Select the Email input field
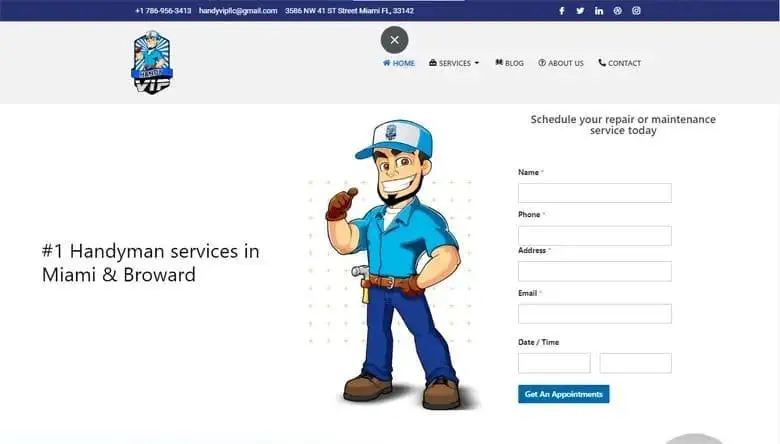 594,314
